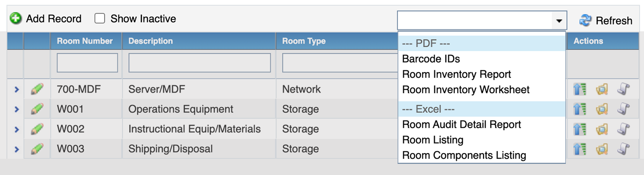Click pencil icon for room W002
The height and width of the screenshot is (175, 644).
37,129
